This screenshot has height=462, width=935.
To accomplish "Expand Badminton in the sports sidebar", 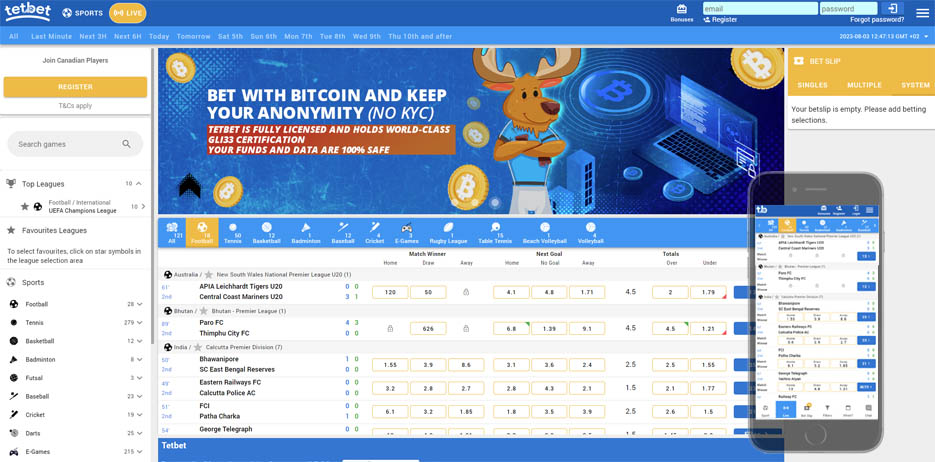I will [x=139, y=359].
